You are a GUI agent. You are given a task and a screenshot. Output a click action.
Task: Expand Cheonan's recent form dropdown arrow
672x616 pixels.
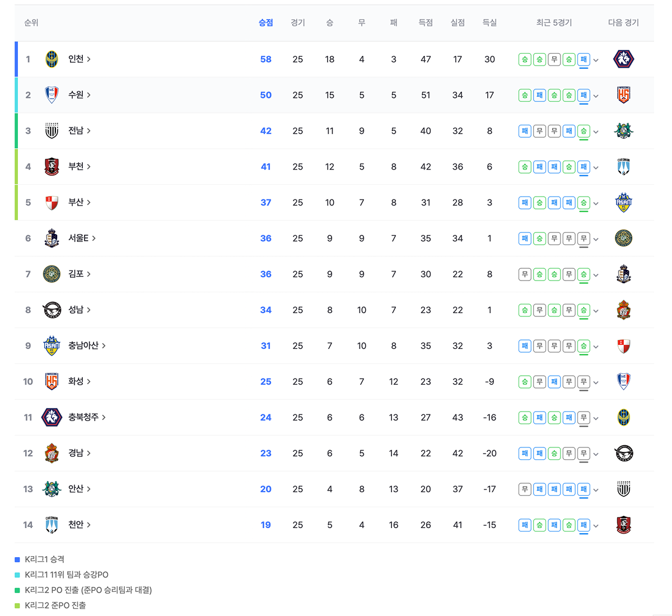click(x=596, y=526)
